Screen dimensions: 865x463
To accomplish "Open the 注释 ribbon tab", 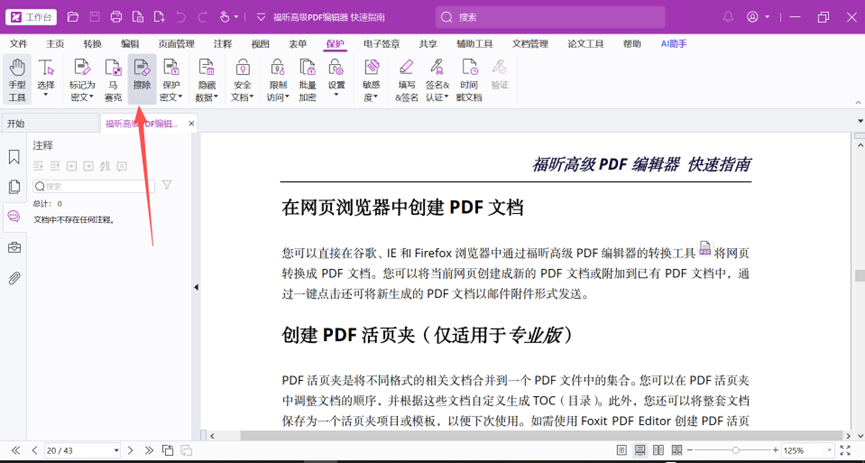I will 222,44.
